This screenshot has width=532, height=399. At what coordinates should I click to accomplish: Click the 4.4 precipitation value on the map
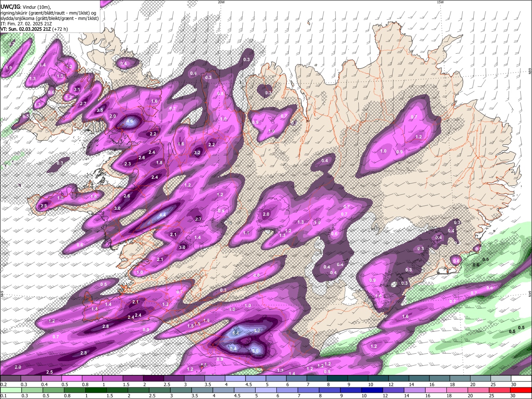click(163, 215)
